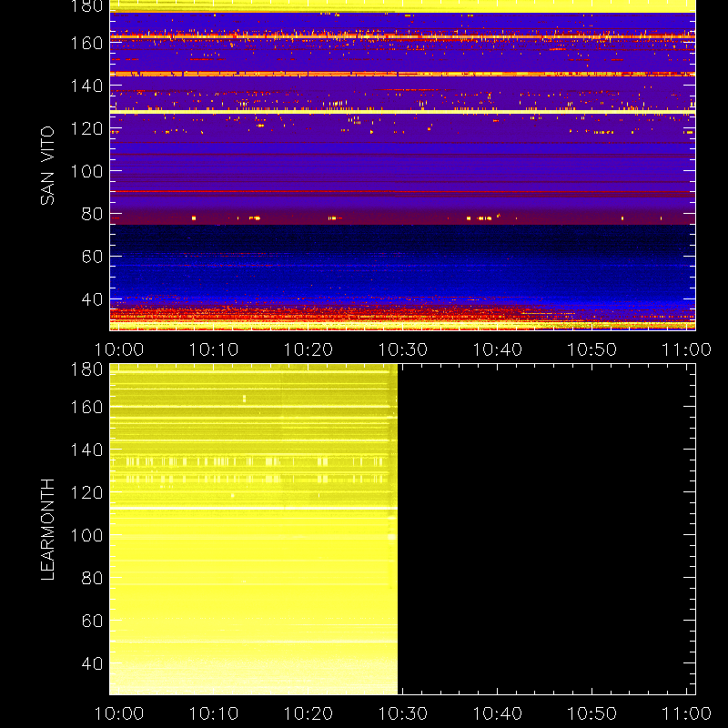This screenshot has width=728, height=728.
Task: Click the SAN VITO axis label
Action: (x=47, y=166)
